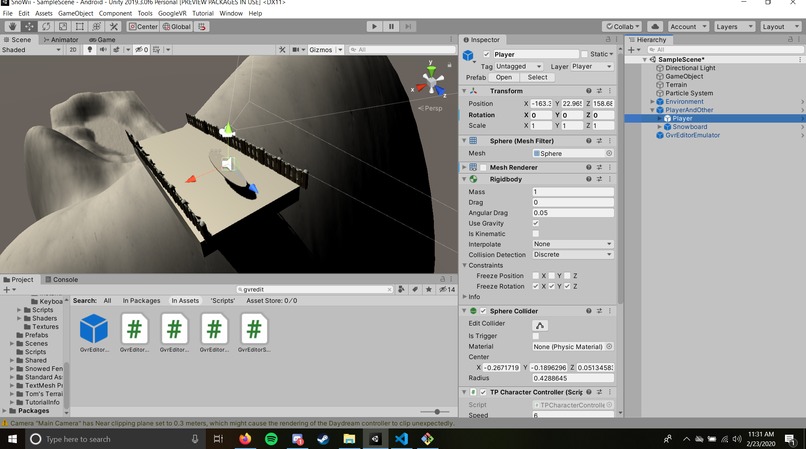
Task: Open the Interpolate dropdown
Action: click(x=573, y=244)
